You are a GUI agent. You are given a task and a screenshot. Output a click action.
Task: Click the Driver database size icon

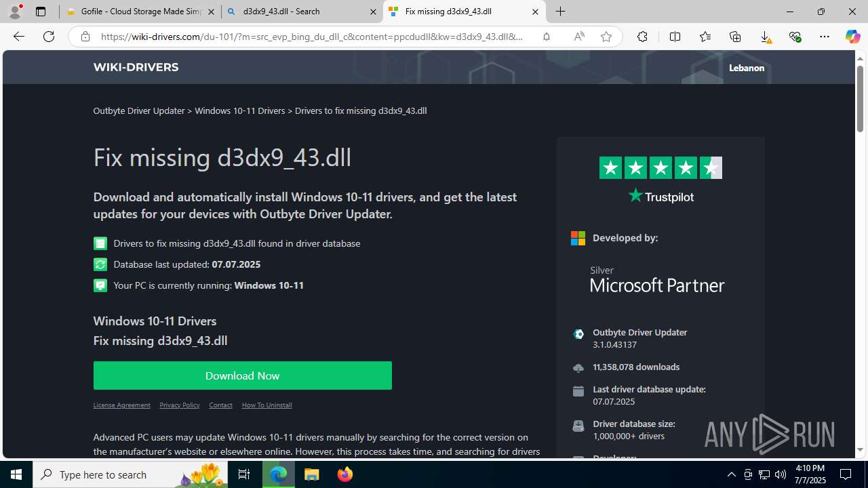tap(578, 426)
